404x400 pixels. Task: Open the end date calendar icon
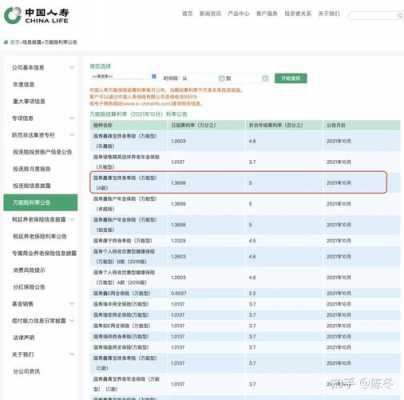tap(265, 78)
